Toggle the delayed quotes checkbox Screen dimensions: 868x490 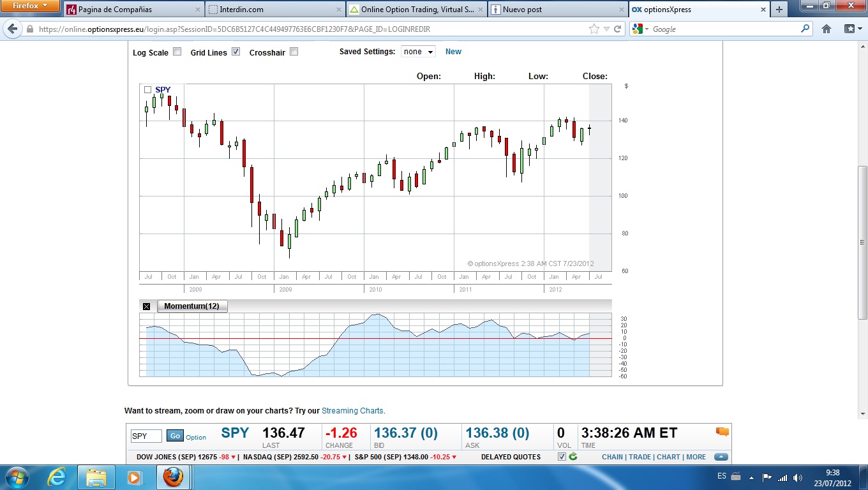562,457
